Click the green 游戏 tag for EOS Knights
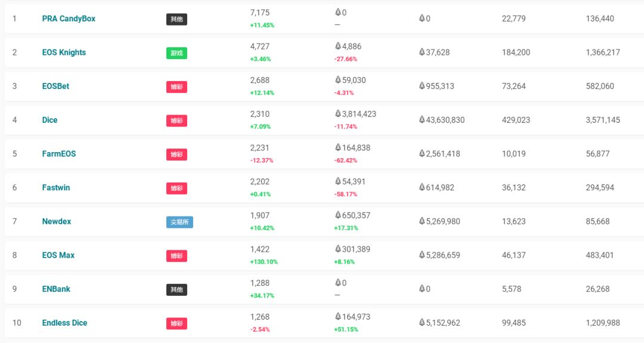644x343 pixels. pos(177,53)
